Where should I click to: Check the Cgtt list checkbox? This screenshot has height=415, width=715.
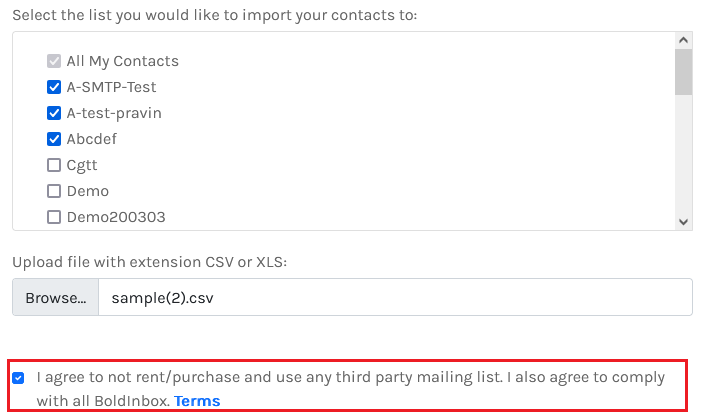54,165
